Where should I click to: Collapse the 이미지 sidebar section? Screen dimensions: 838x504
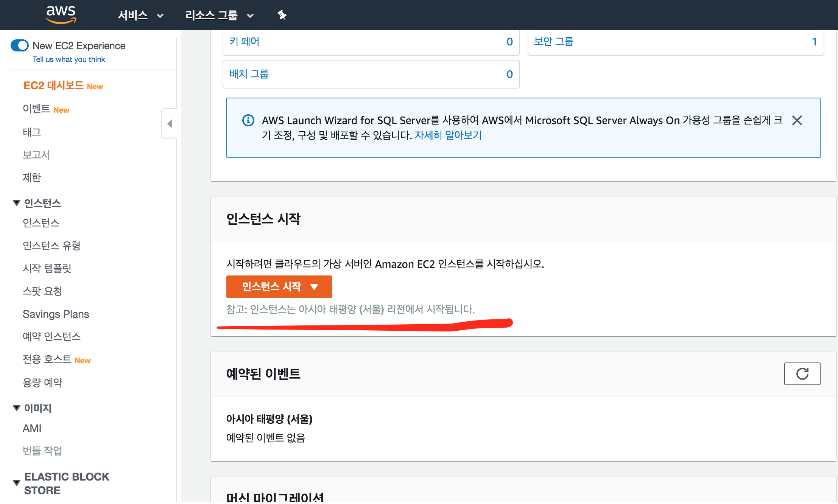17,408
